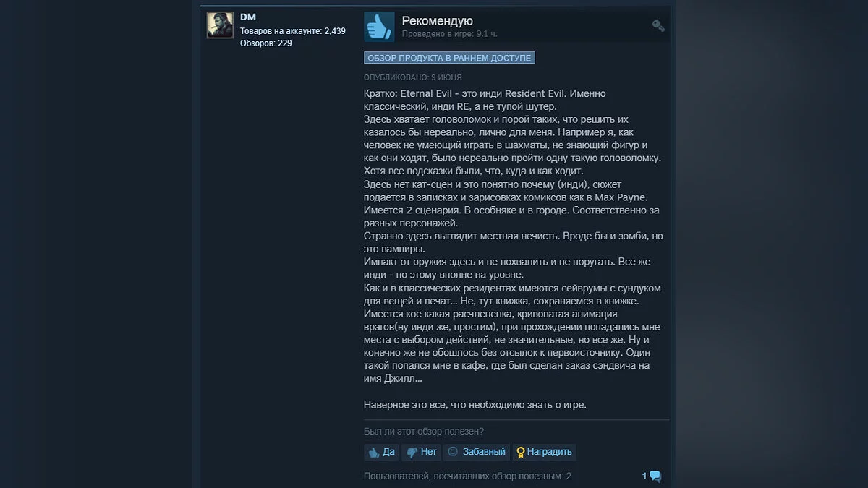Click 'Проведено в игре: 9.1 ч.' text
Image resolution: width=868 pixels, height=488 pixels.
point(450,34)
